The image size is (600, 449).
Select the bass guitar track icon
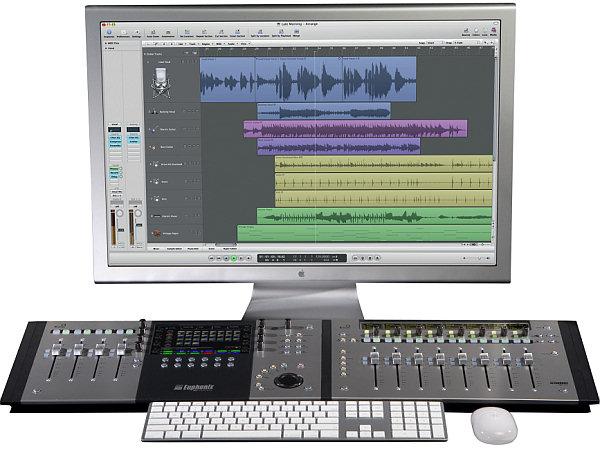point(154,147)
